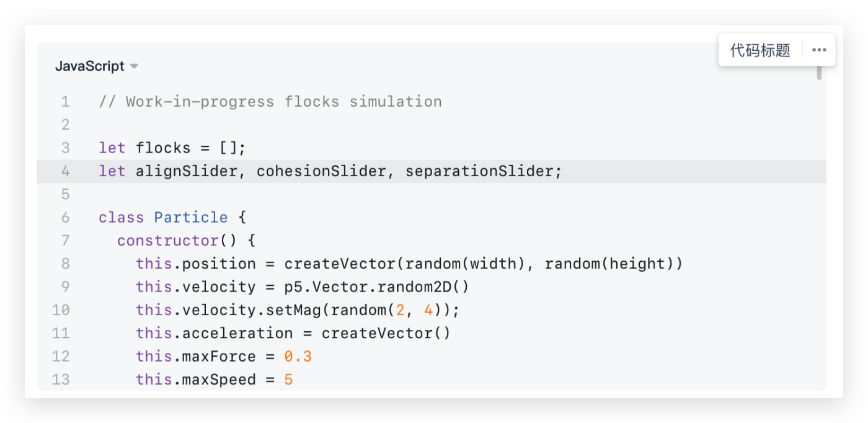Place cursor on the 'let flocks = [];' line
The image size is (868, 423).
(172, 148)
